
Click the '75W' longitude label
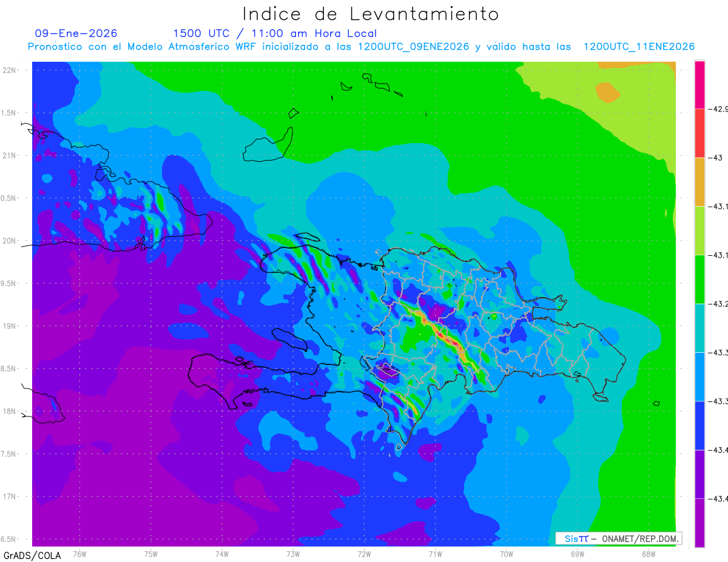point(150,554)
